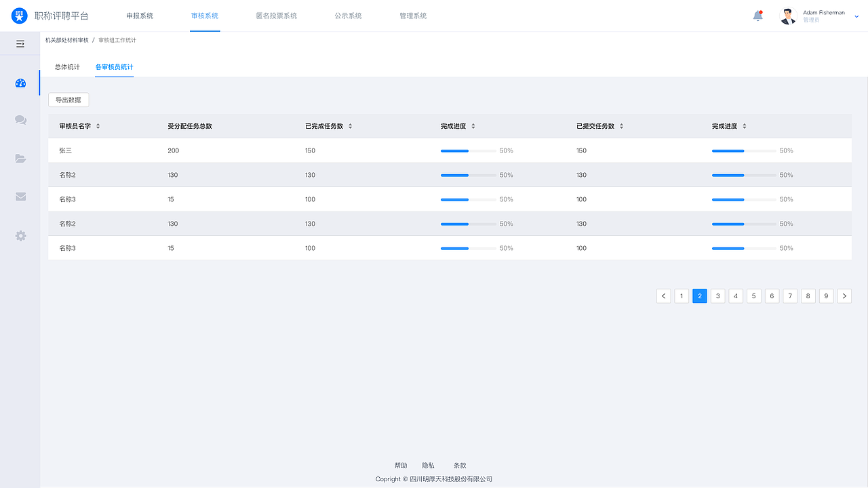Open the 审核系统 menu

[x=205, y=16]
